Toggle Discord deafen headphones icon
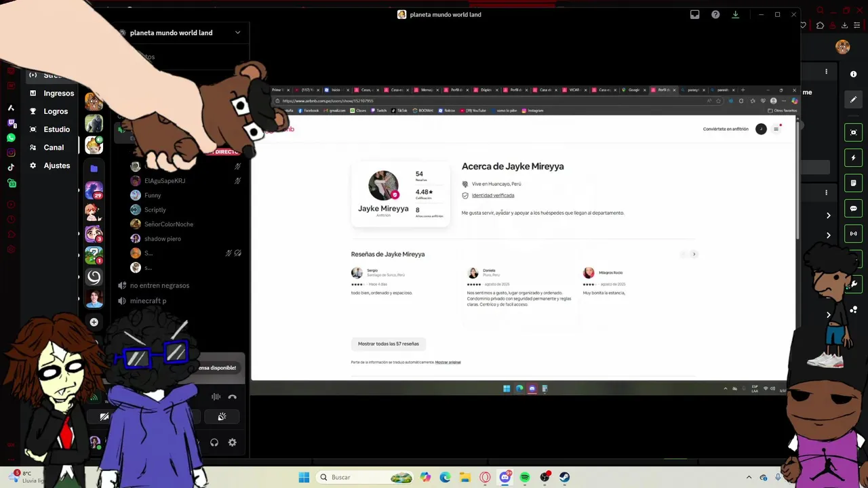 [x=214, y=443]
